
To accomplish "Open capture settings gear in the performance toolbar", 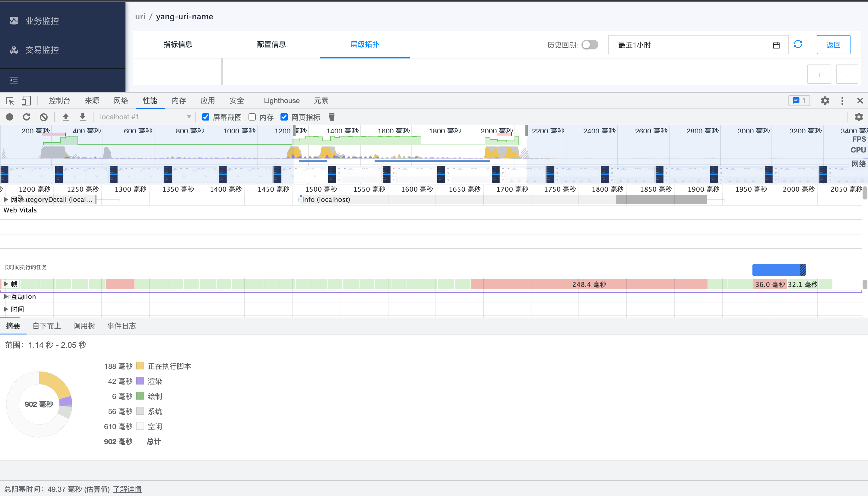I will click(859, 117).
